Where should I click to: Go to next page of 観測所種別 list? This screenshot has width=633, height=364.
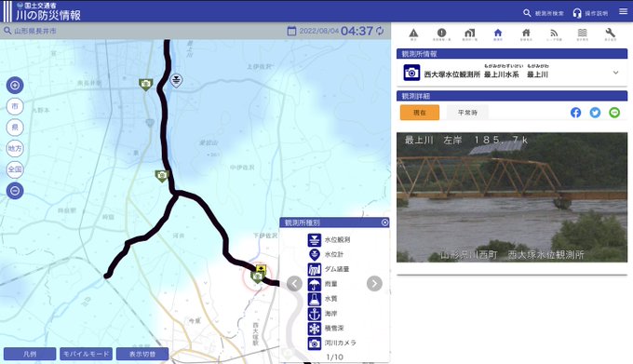pos(374,284)
